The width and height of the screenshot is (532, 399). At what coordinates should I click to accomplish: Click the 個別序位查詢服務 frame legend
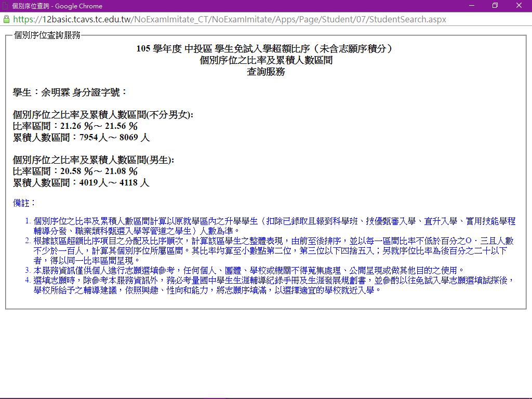47,35
